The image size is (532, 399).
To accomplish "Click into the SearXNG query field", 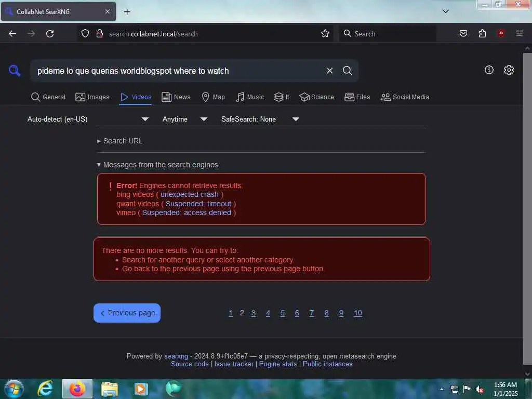I will tap(178, 71).
